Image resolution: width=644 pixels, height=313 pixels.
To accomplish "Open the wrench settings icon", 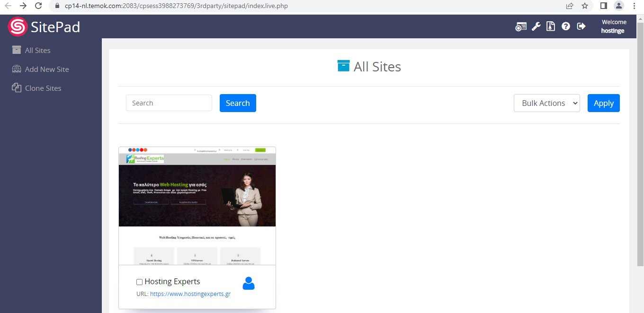I will 536,26.
